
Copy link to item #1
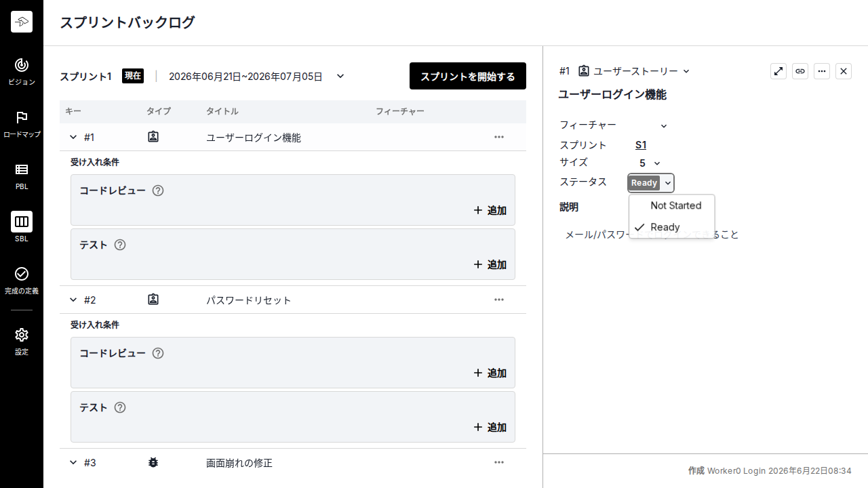click(800, 71)
